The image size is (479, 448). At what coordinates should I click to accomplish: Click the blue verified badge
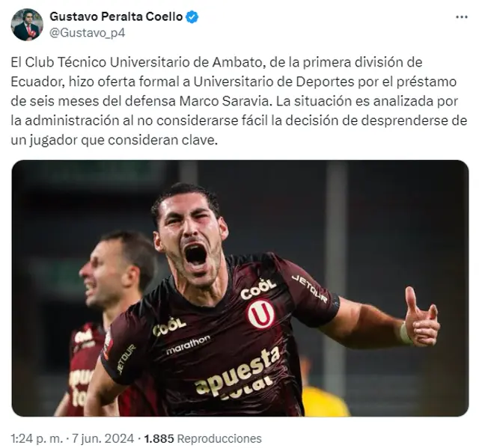tap(192, 17)
